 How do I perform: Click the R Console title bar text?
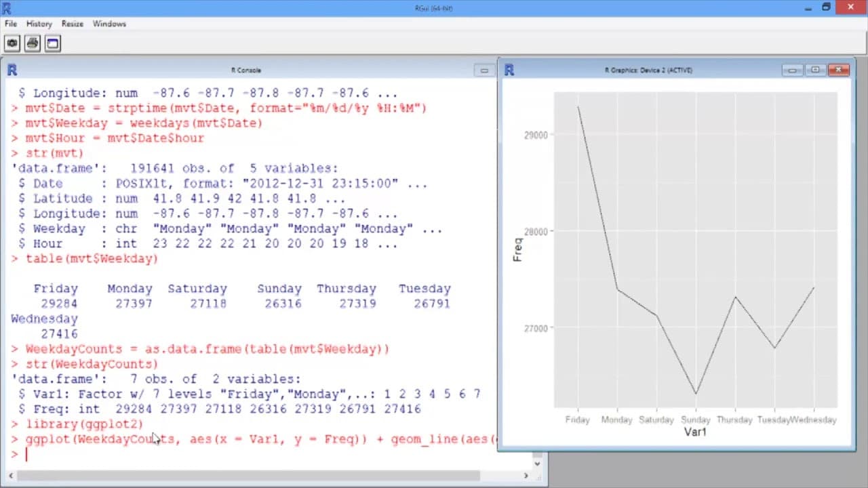246,70
